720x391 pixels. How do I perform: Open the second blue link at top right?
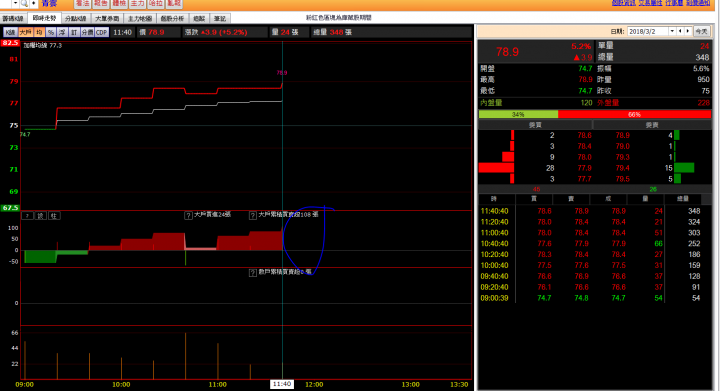click(650, 3)
